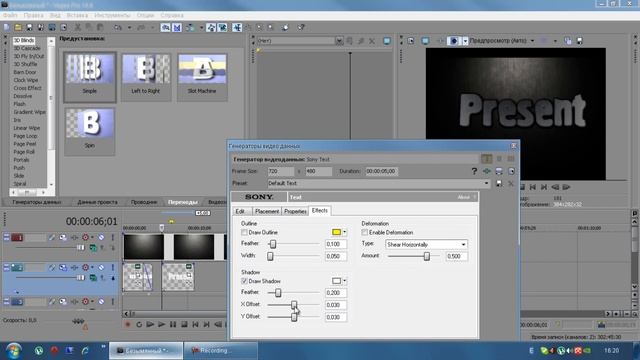This screenshot has width=640, height=360.
Task: Go to end in timeline transport
Action: [x=207, y=324]
